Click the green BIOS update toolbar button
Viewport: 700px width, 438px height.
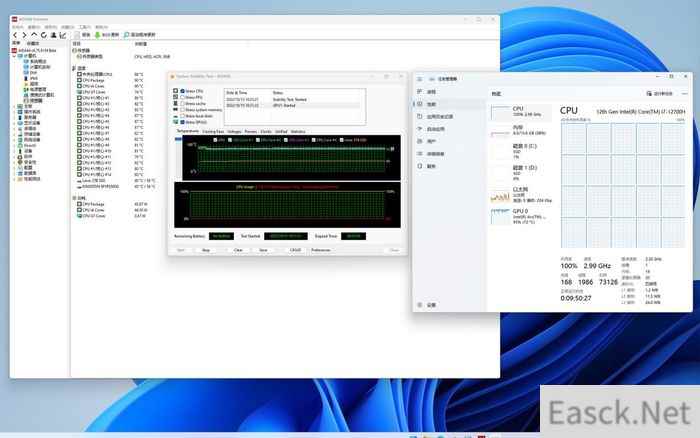107,35
